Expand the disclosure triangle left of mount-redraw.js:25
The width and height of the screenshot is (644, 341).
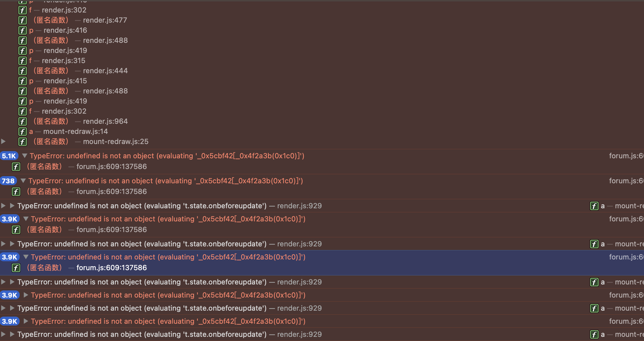point(3,141)
